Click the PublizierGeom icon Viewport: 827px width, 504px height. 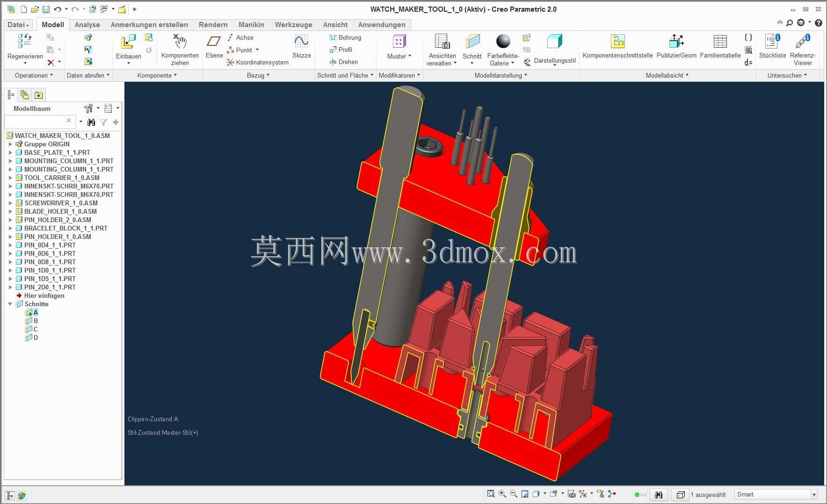(x=676, y=41)
